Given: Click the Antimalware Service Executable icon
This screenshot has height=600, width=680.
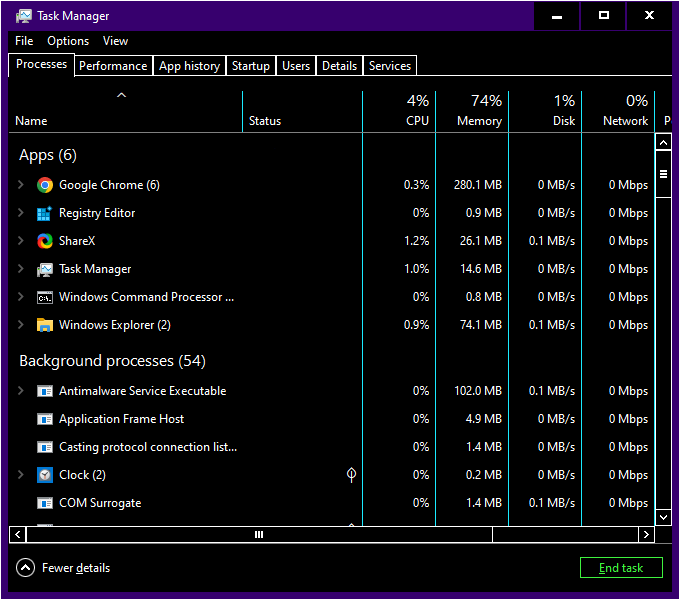Looking at the screenshot, I should click(45, 391).
